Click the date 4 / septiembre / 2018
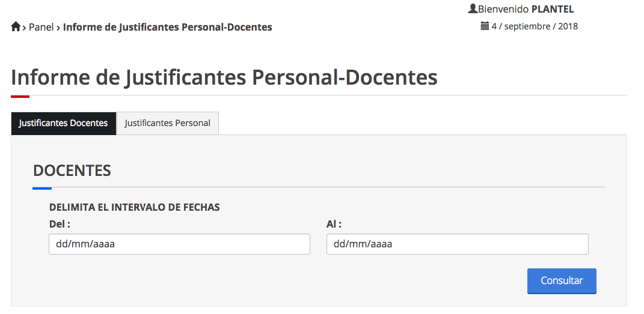The height and width of the screenshot is (314, 644). pos(535,26)
